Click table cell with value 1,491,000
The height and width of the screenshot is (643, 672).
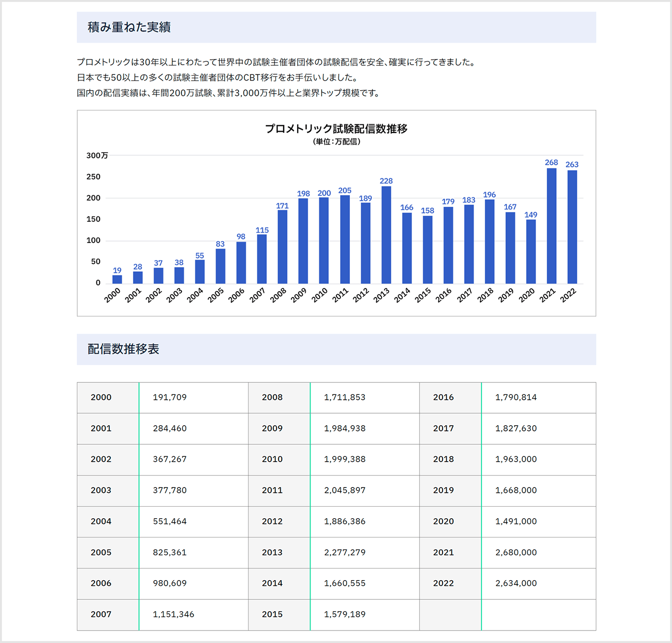tap(539, 522)
